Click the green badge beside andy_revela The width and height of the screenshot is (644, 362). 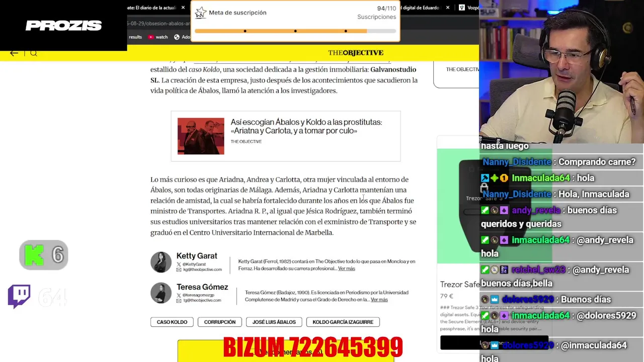tap(485, 210)
